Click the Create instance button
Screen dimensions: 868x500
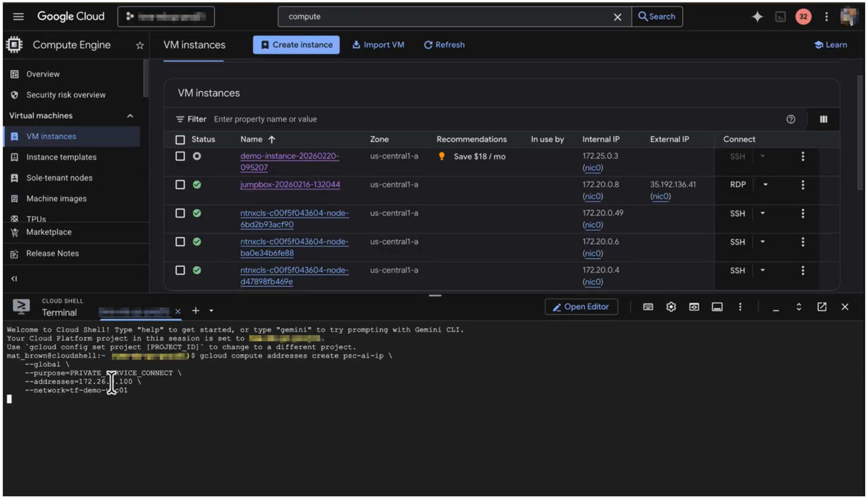296,45
